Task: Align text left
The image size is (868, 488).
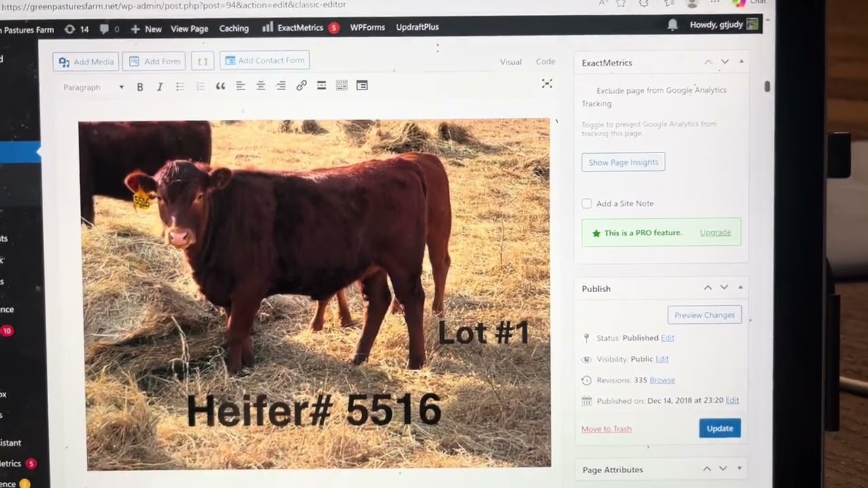Action: coord(240,85)
